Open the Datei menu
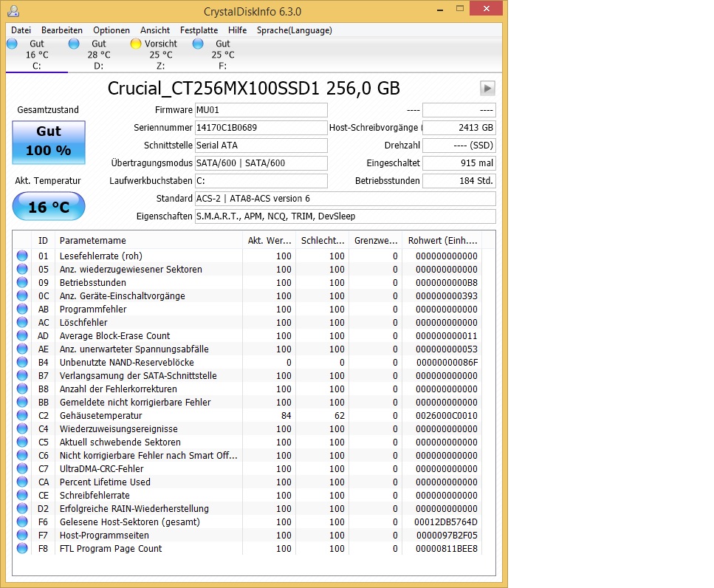Image resolution: width=714 pixels, height=588 pixels. 21,30
